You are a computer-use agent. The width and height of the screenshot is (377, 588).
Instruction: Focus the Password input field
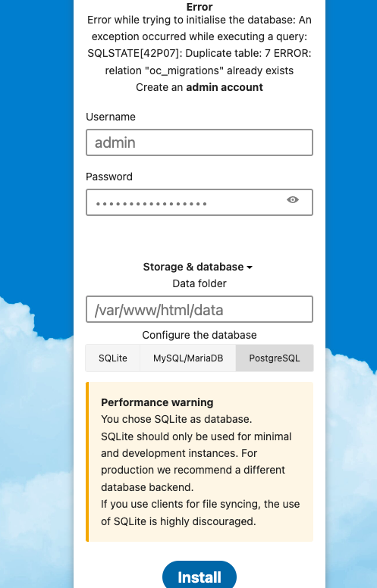tap(199, 202)
